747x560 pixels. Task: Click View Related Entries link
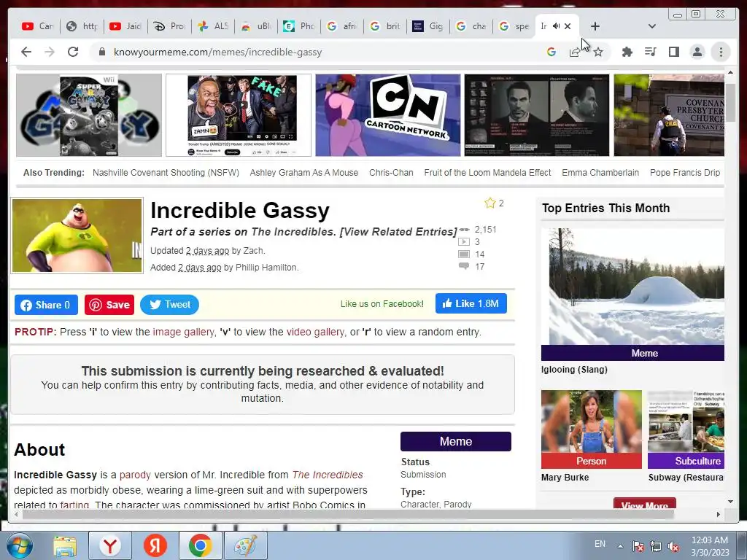coord(398,231)
